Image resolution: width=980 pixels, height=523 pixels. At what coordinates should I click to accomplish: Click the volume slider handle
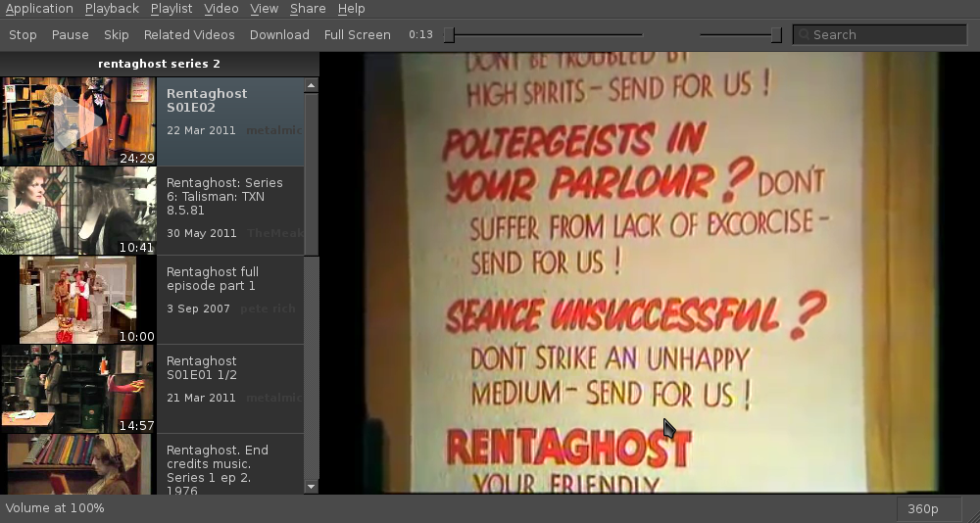(776, 35)
